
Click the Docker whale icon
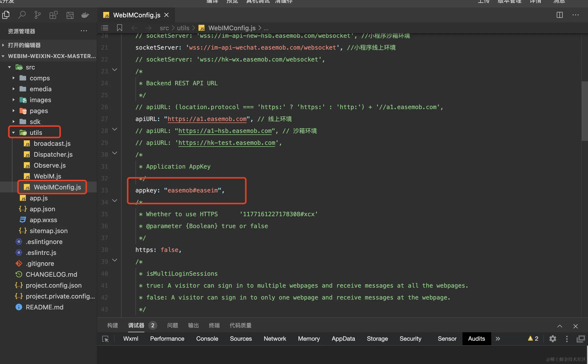pos(85,15)
